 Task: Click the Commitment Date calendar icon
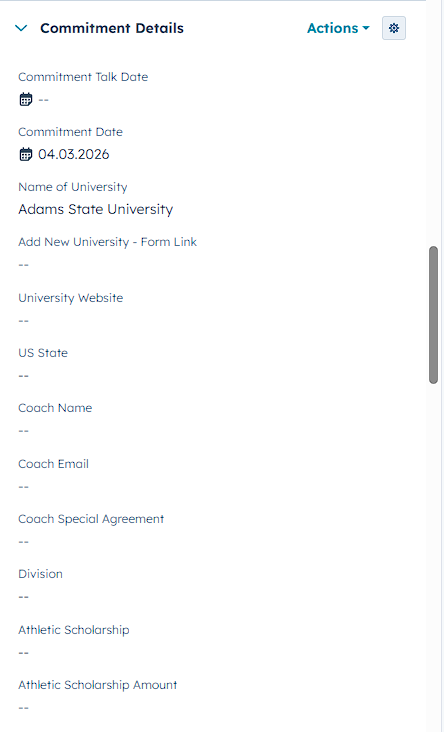(26, 154)
